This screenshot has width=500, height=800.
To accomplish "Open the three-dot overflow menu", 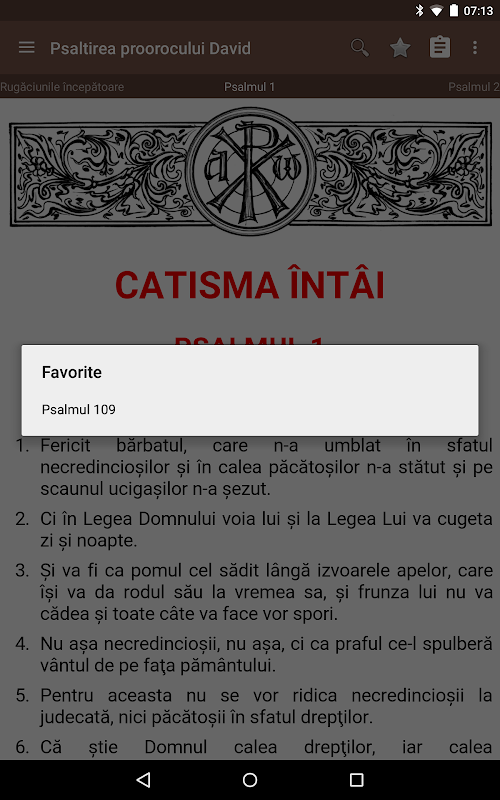I will tap(475, 48).
